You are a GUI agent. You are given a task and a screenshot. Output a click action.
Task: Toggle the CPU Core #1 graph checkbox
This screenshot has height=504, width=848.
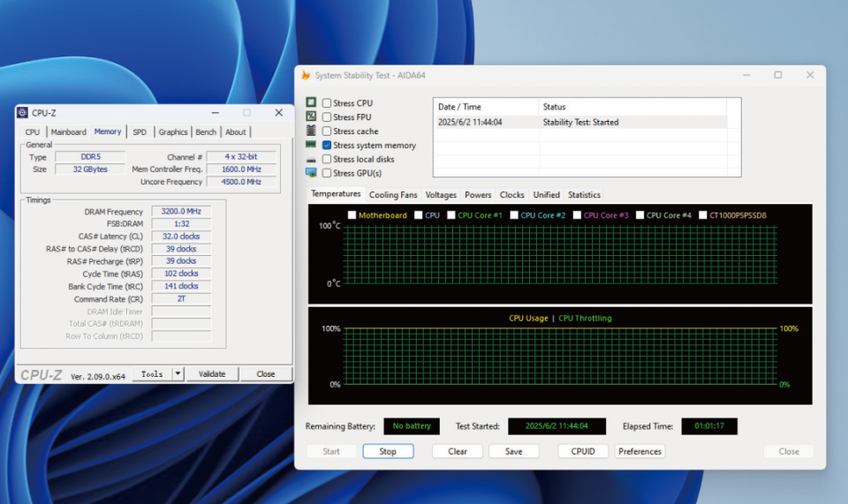[451, 215]
